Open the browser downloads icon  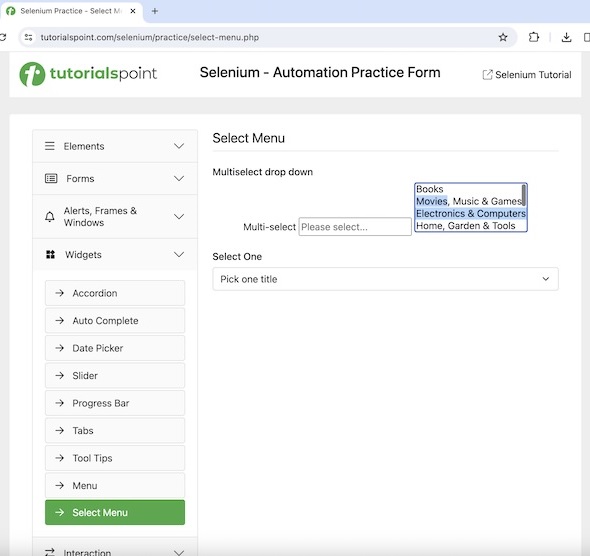coord(566,37)
